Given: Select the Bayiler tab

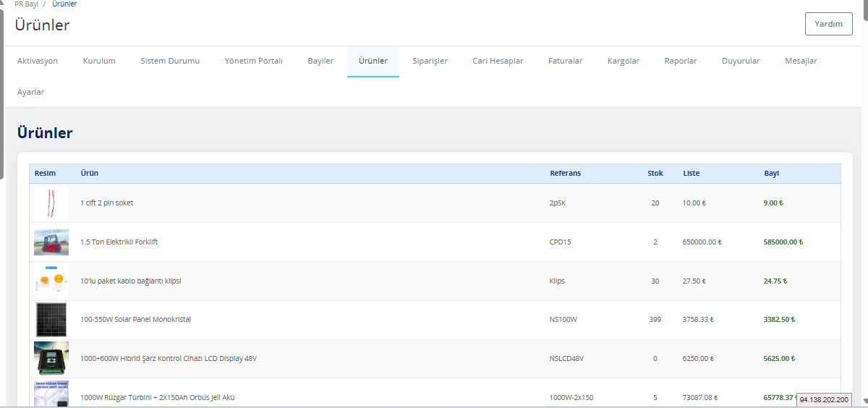Looking at the screenshot, I should (320, 61).
